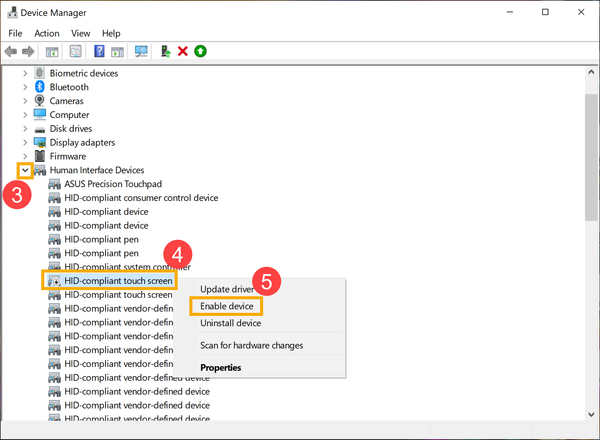Expand the Biometric devices category
The height and width of the screenshot is (440, 600).
pyautogui.click(x=25, y=73)
